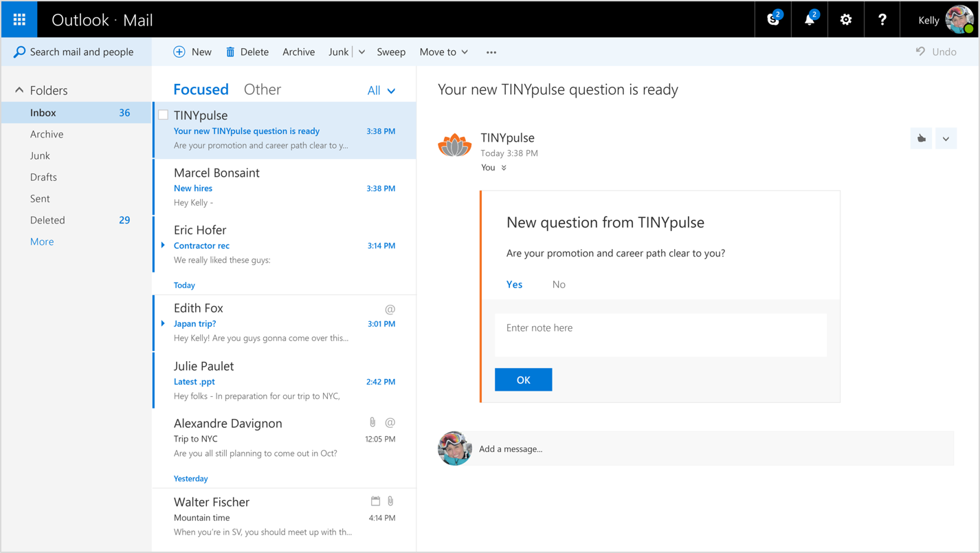Click the More folders link
The image size is (980, 553).
pyautogui.click(x=42, y=242)
